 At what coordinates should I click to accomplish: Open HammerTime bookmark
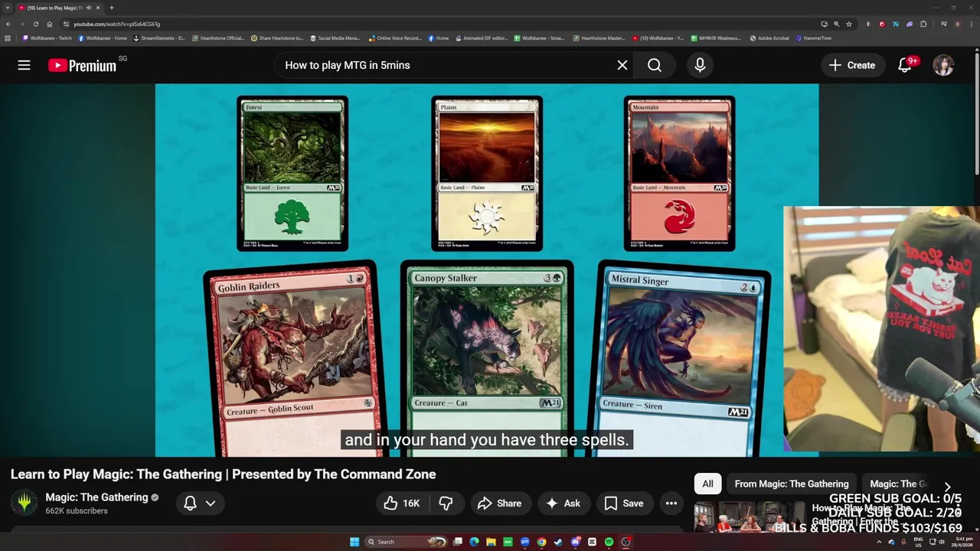point(813,37)
